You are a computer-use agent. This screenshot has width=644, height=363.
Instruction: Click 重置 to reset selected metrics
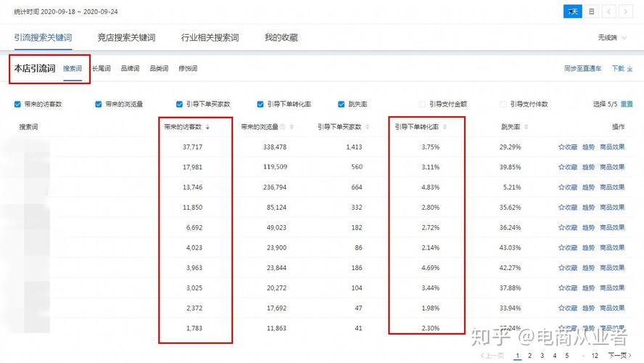click(627, 104)
